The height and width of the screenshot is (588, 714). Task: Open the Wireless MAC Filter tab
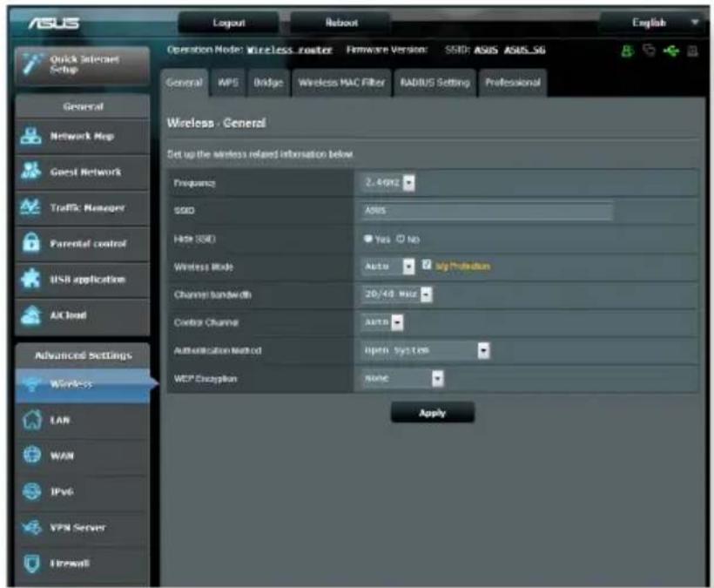coord(341,83)
